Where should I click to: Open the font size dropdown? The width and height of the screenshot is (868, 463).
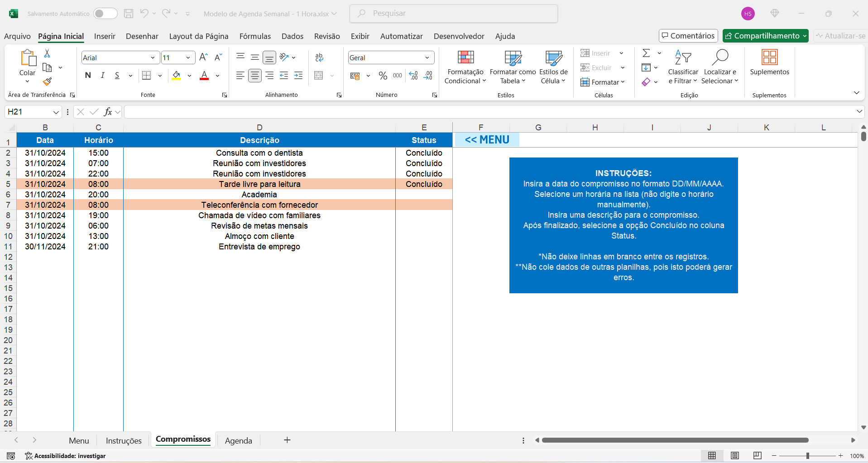coord(188,57)
